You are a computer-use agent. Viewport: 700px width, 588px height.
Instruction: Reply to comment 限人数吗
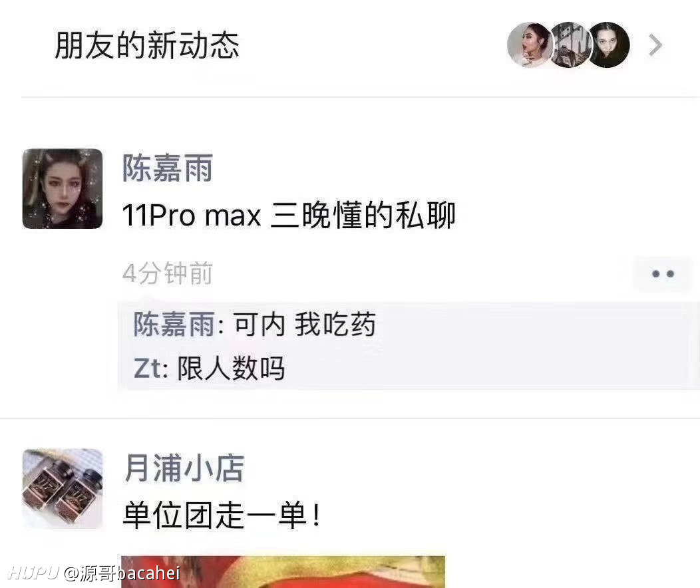pyautogui.click(x=231, y=368)
